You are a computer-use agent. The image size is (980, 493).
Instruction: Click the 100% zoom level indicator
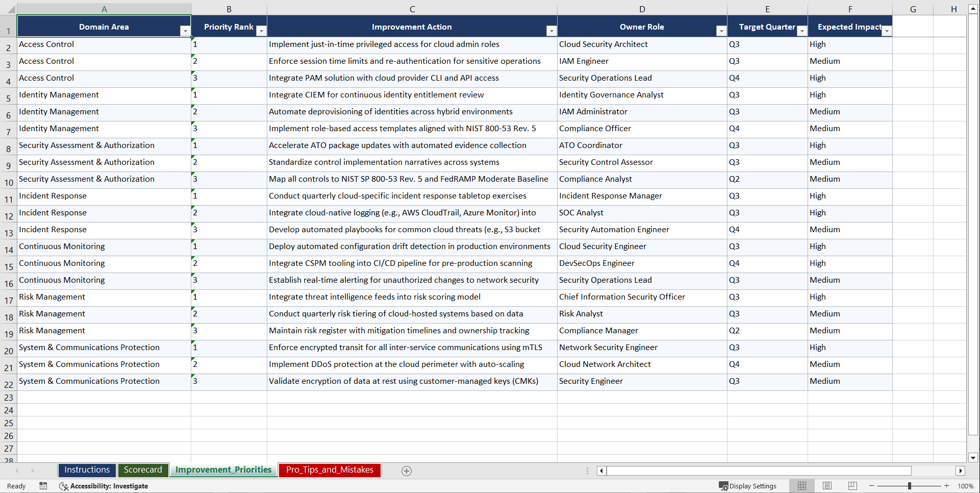(966, 486)
